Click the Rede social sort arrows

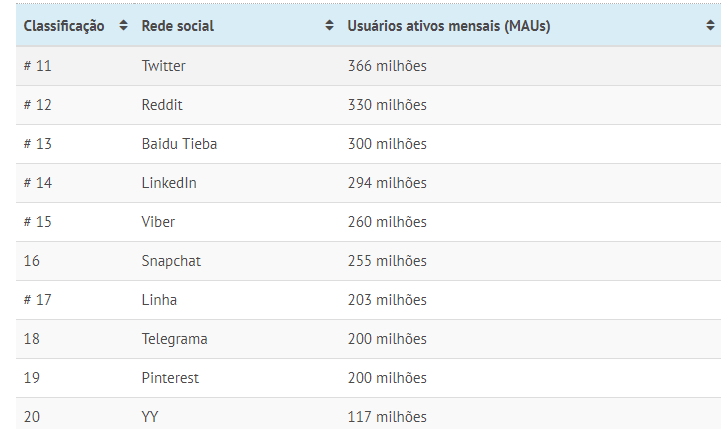[329, 25]
